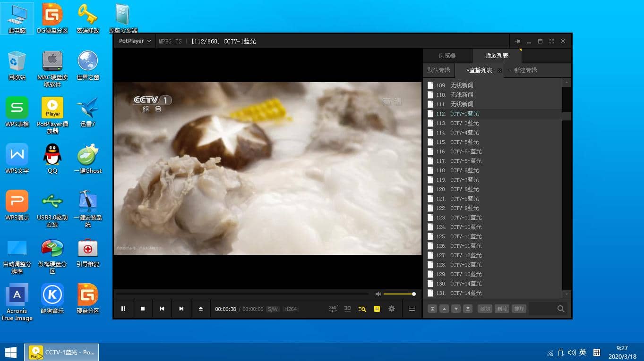Open the hamburger menu in control bar
This screenshot has height=361, width=644.
tap(412, 309)
